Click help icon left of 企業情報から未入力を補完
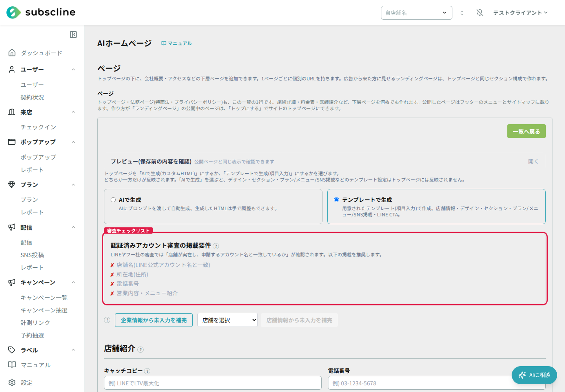Image resolution: width=565 pixels, height=392 pixels. pyautogui.click(x=107, y=320)
